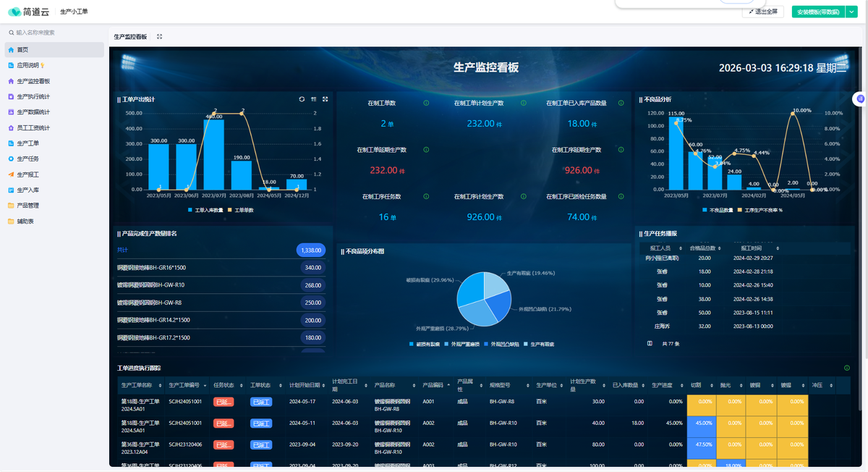Image resolution: width=868 pixels, height=472 pixels.
Task: Expand 辅助表 folder
Action: [x=54, y=222]
